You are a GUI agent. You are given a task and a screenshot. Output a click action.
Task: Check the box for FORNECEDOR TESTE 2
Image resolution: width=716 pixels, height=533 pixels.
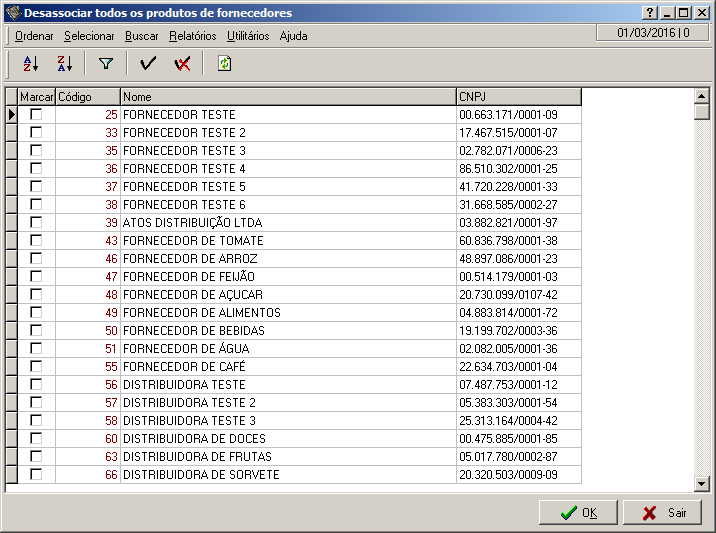[x=36, y=133]
